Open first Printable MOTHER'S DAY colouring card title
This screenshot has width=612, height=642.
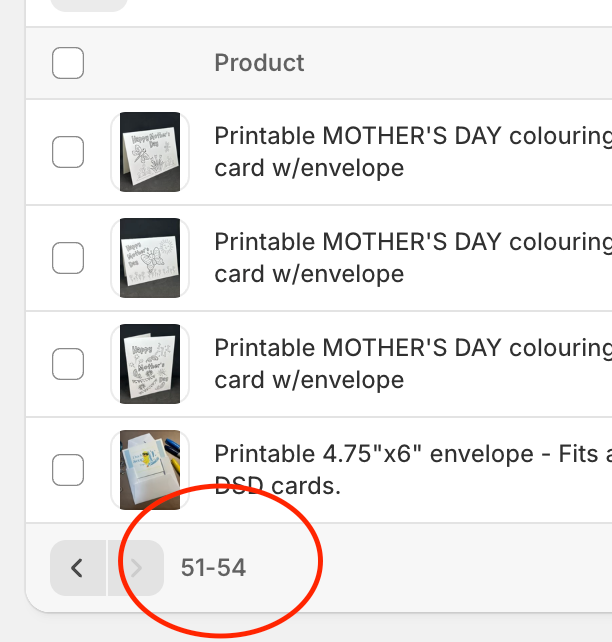412,136
